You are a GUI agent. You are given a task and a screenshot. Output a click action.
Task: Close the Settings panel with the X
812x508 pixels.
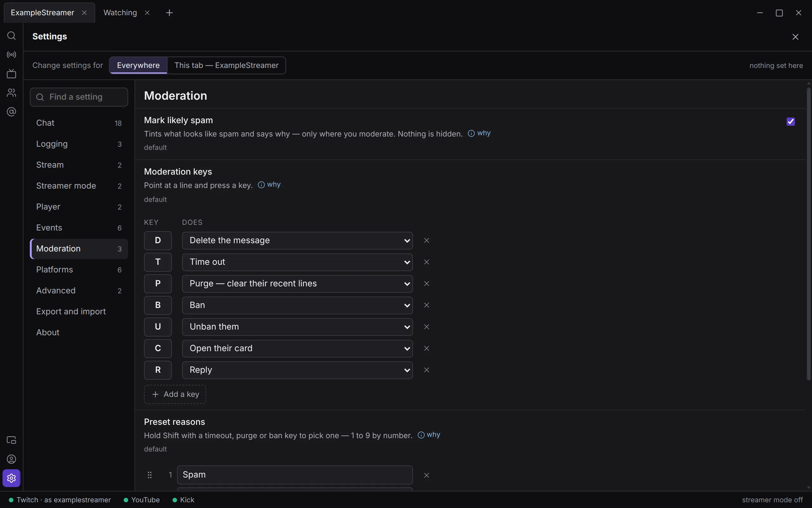tap(795, 37)
